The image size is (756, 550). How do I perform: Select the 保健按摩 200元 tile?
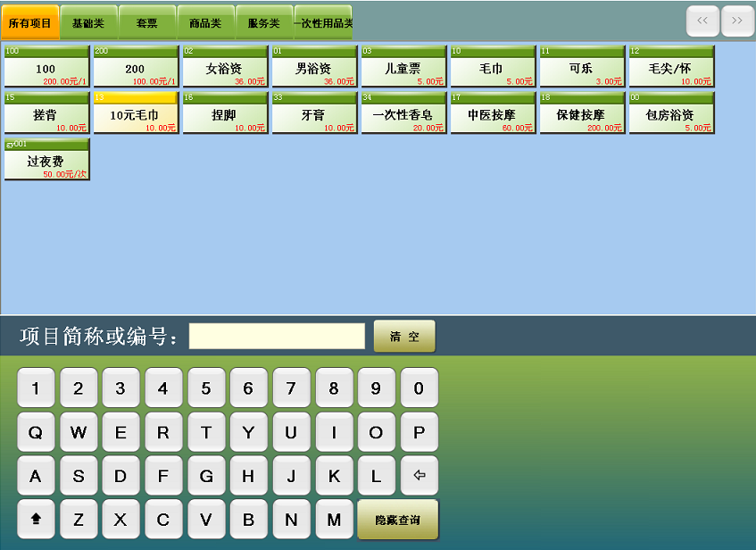tap(582, 113)
